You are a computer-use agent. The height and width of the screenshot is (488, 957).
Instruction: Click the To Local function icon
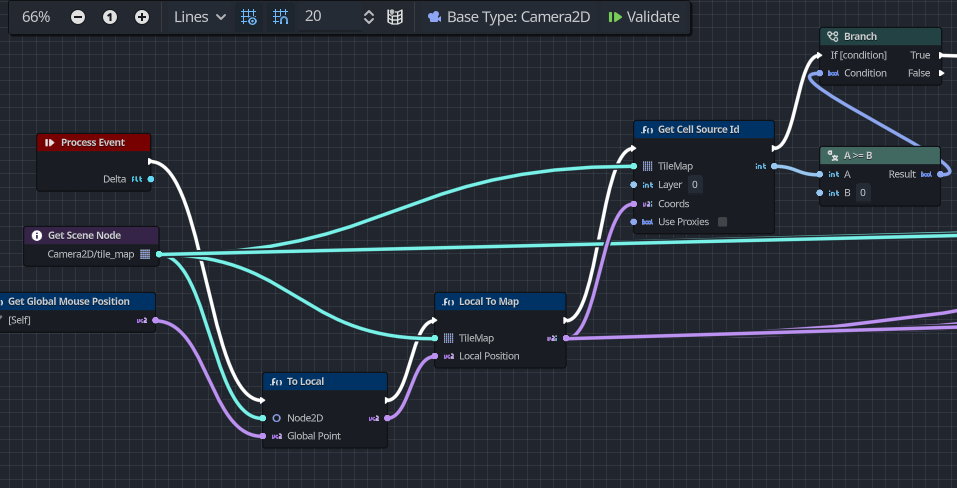point(275,381)
